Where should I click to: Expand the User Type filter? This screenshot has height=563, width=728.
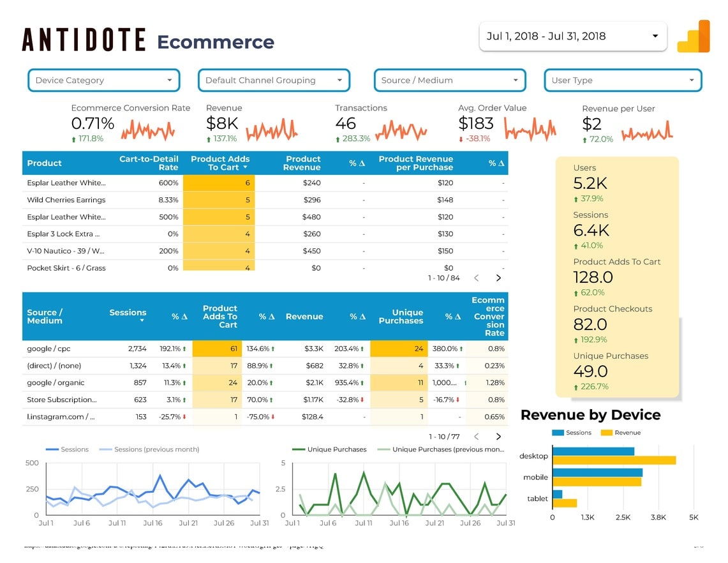pyautogui.click(x=623, y=80)
